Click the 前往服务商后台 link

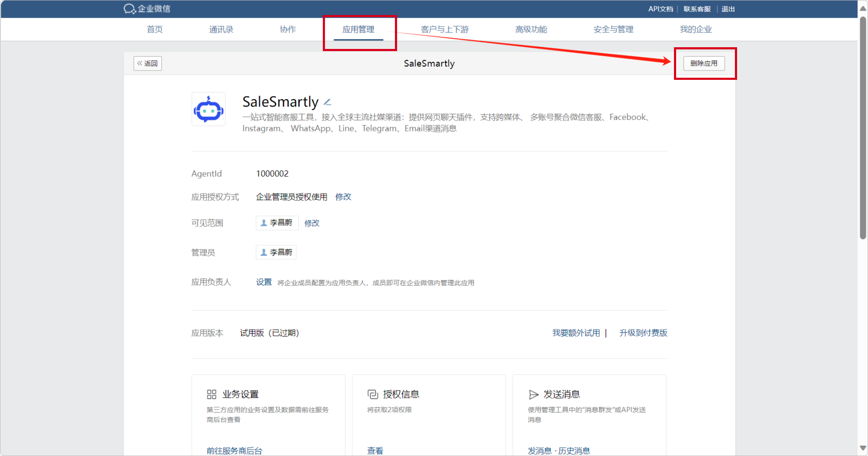pos(234,450)
